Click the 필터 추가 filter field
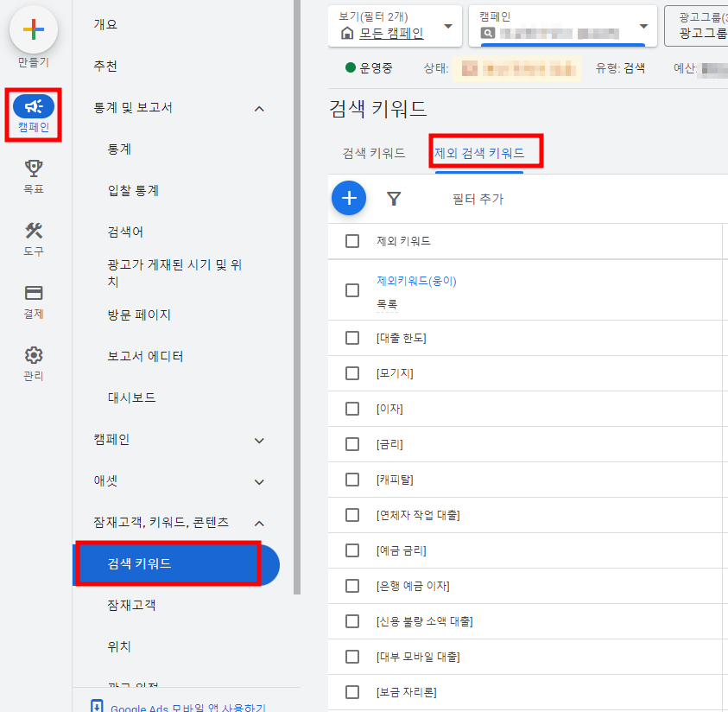The height and width of the screenshot is (712, 728). tap(478, 200)
